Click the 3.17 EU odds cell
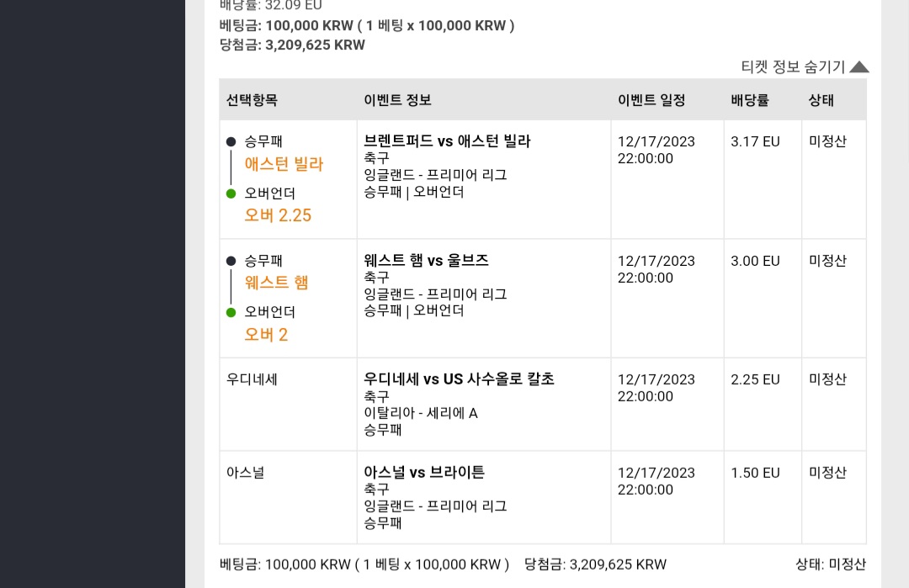The height and width of the screenshot is (588, 909). point(755,141)
